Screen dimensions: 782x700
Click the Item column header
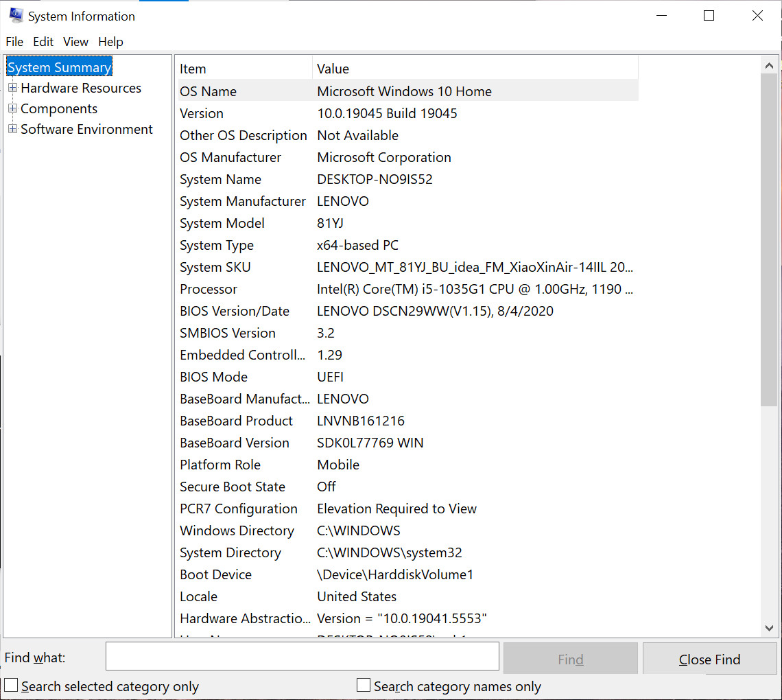pyautogui.click(x=244, y=69)
